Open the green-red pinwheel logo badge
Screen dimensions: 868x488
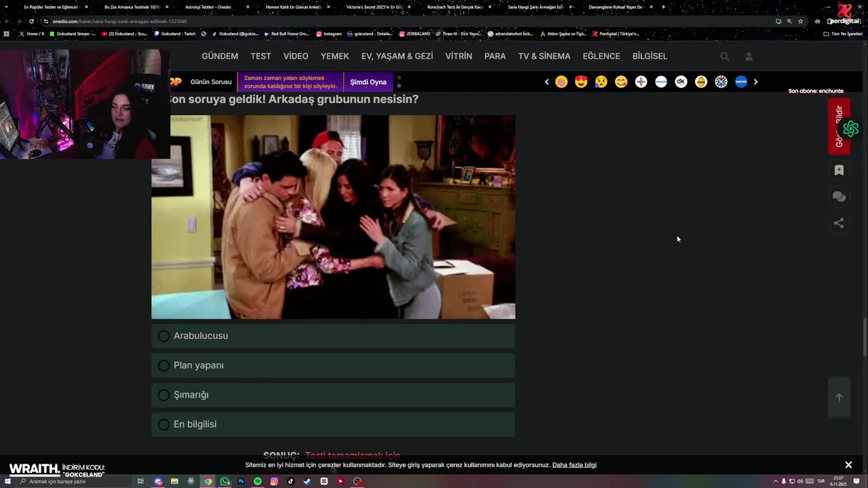[x=641, y=82]
